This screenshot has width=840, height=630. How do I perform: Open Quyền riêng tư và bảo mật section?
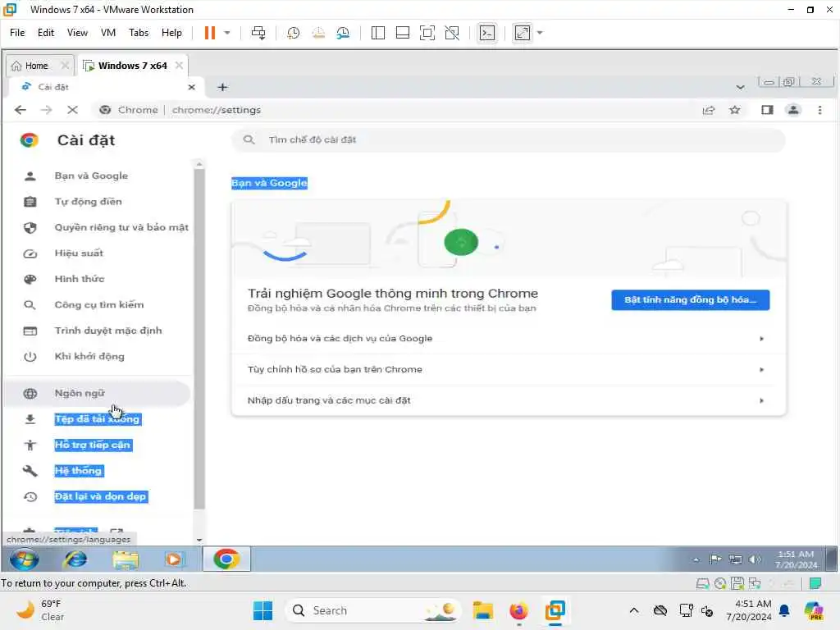coord(98,227)
